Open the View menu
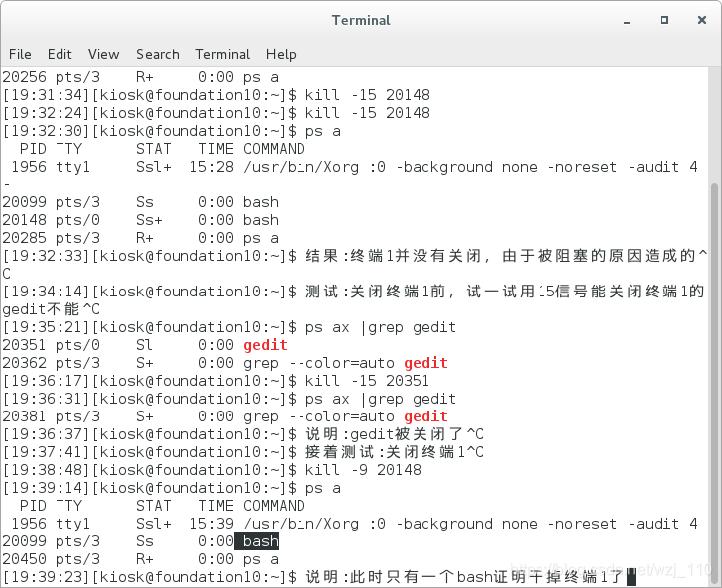Screen dimensions: 722x588 coord(103,54)
